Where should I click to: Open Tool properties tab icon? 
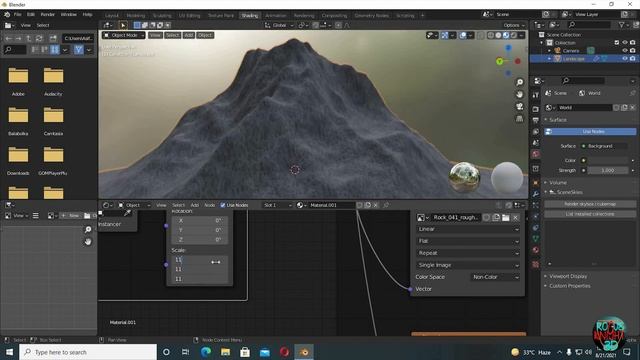pos(536,95)
